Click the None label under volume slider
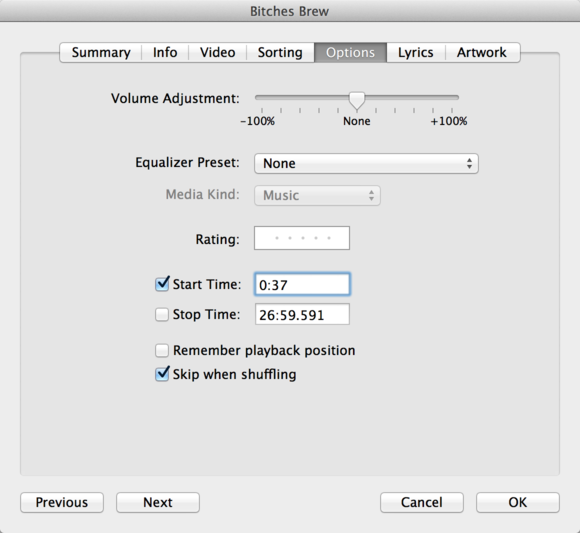 pyautogui.click(x=357, y=121)
